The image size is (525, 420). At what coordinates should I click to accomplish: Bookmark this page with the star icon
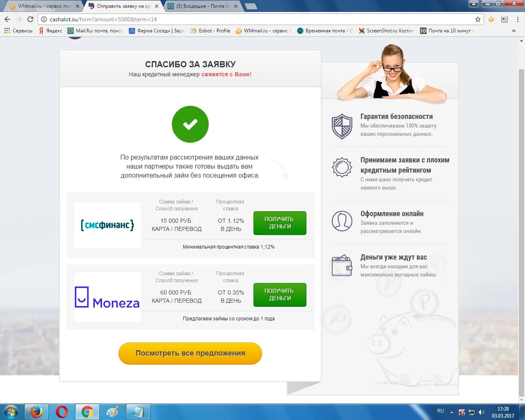[478, 19]
